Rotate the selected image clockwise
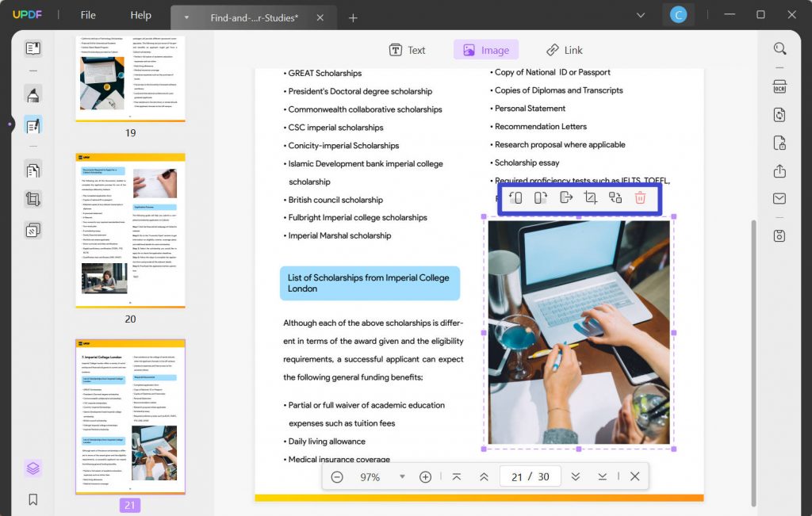 (541, 197)
